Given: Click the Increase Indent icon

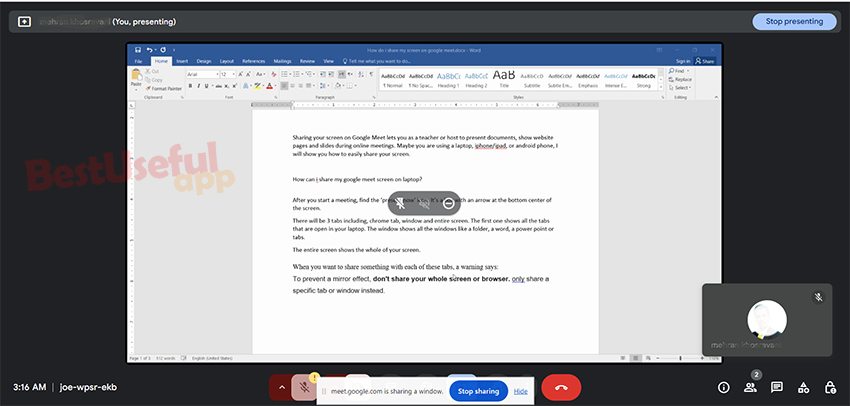Looking at the screenshot, I should coord(331,74).
